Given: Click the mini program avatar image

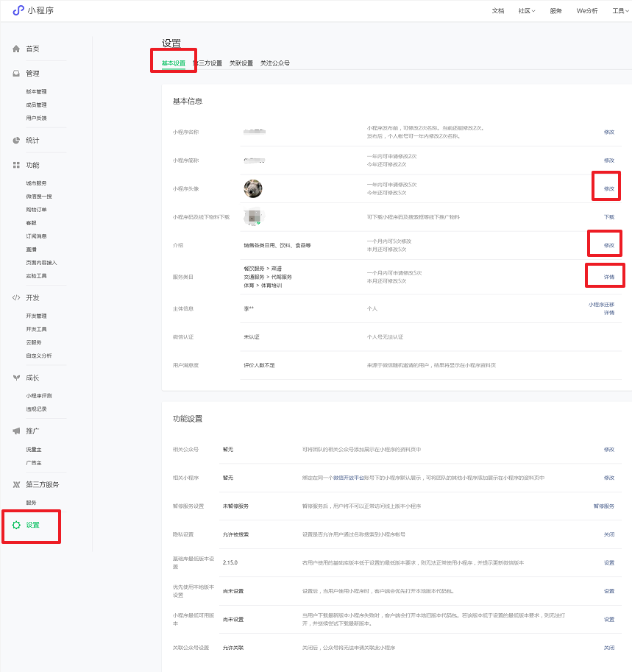Looking at the screenshot, I should 253,188.
